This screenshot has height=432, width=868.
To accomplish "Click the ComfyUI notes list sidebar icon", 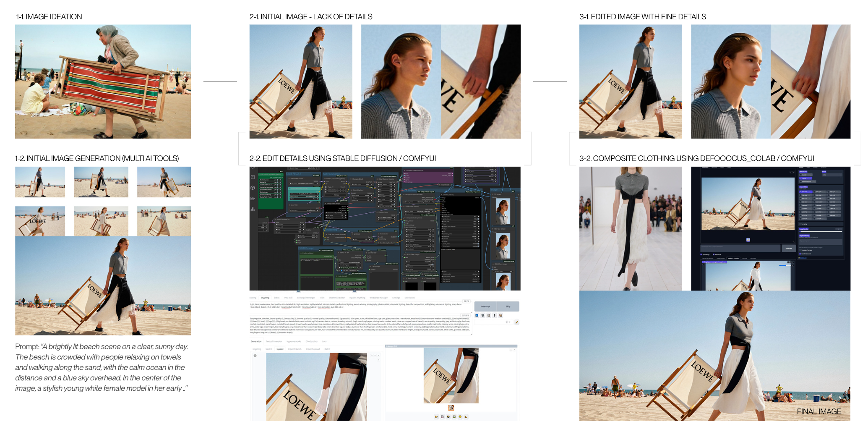I will click(x=253, y=177).
